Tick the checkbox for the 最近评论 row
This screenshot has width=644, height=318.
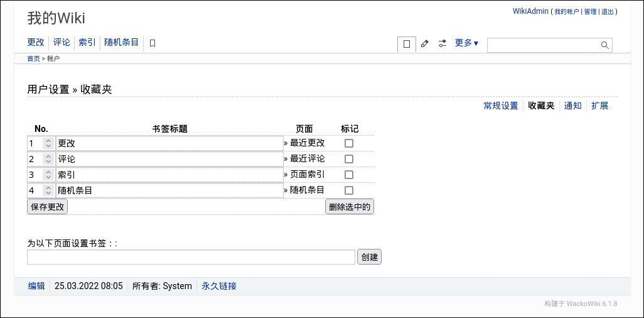coord(349,159)
